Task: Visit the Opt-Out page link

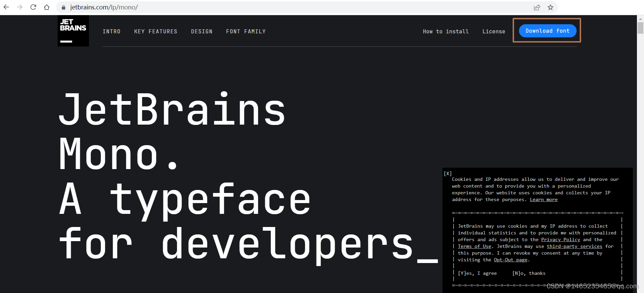Action: [x=511, y=260]
